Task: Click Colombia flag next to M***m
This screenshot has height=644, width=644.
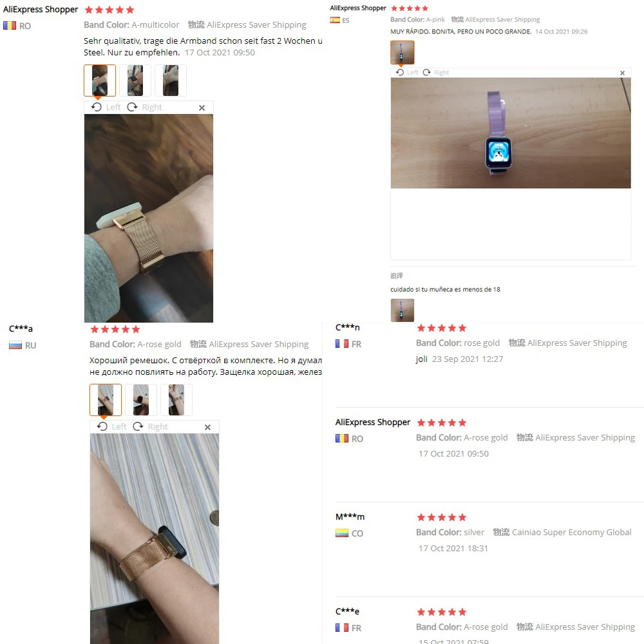Action: point(342,533)
